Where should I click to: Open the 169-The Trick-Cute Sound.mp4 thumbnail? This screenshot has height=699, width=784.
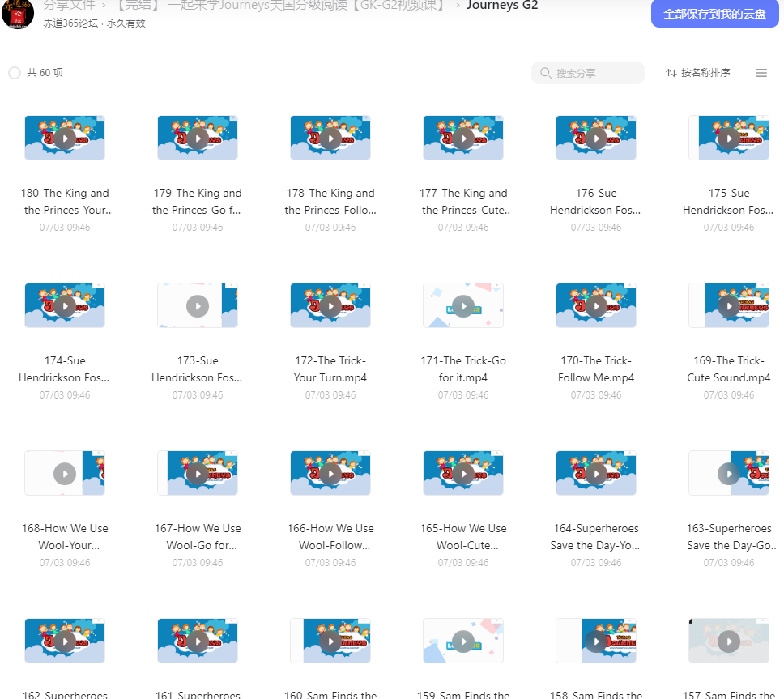[x=728, y=305]
